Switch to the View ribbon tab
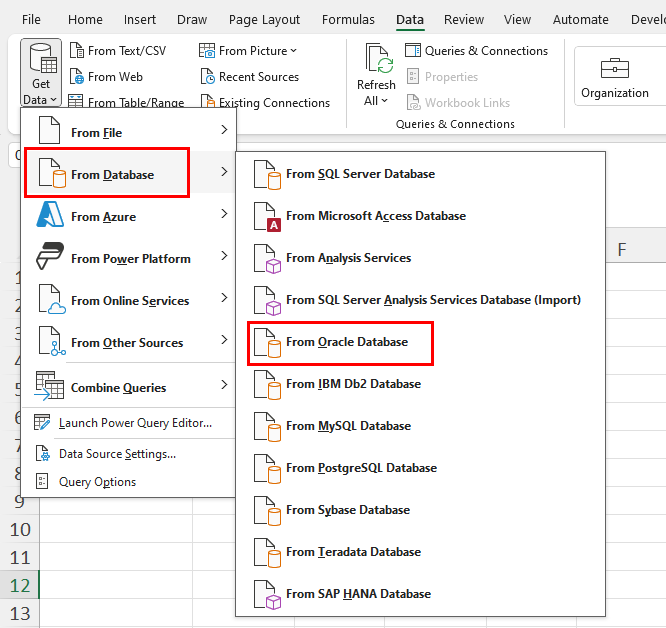Image resolution: width=666 pixels, height=628 pixels. [517, 20]
